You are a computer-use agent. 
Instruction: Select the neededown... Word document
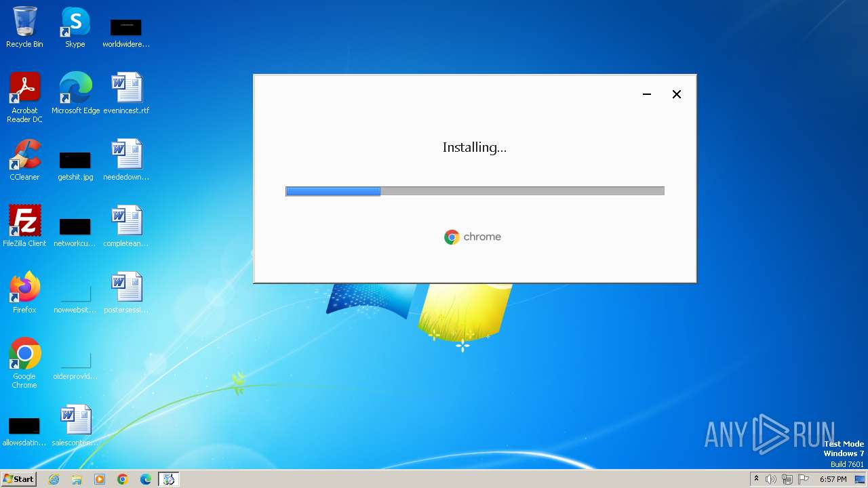pos(126,160)
